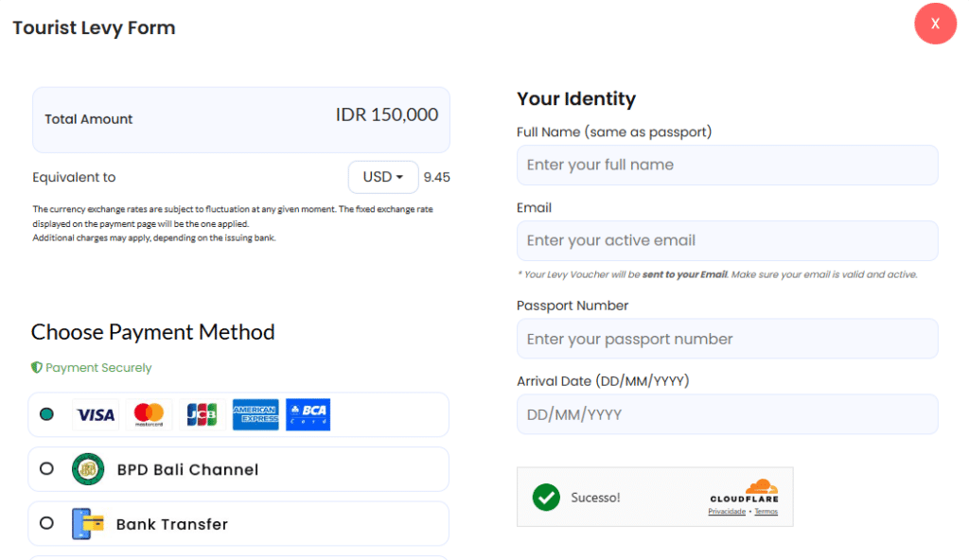This screenshot has width=969, height=560.
Task: Select the BPD Bali Channel radio button
Action: pos(46,469)
